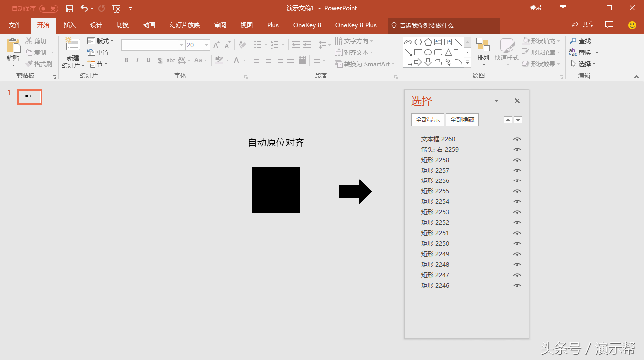This screenshot has width=644, height=360.
Task: Click Show All (全部显示) button
Action: 428,120
